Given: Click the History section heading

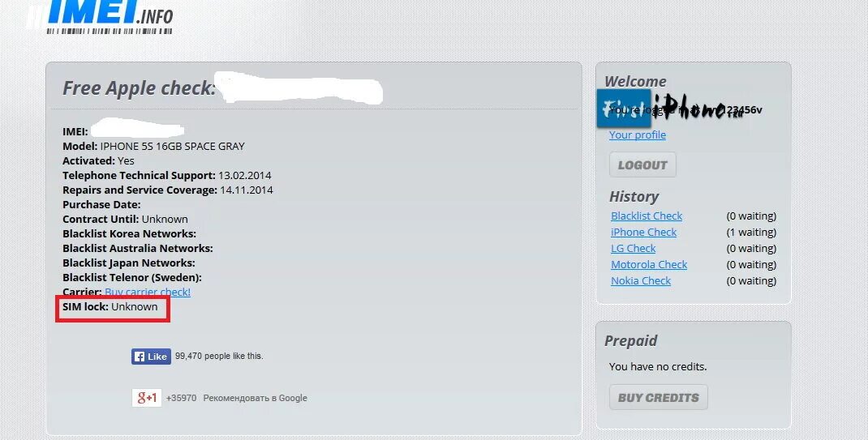Looking at the screenshot, I should (634, 197).
